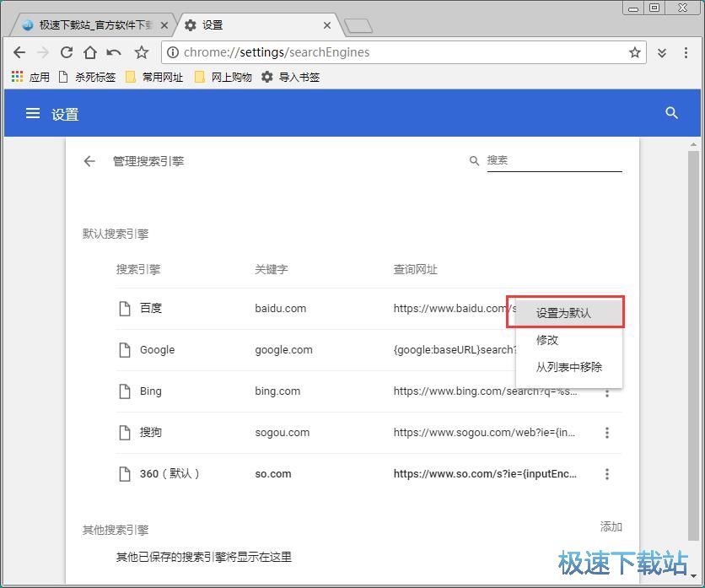Go to the browser home page icon
This screenshot has height=588, width=705.
(x=90, y=52)
